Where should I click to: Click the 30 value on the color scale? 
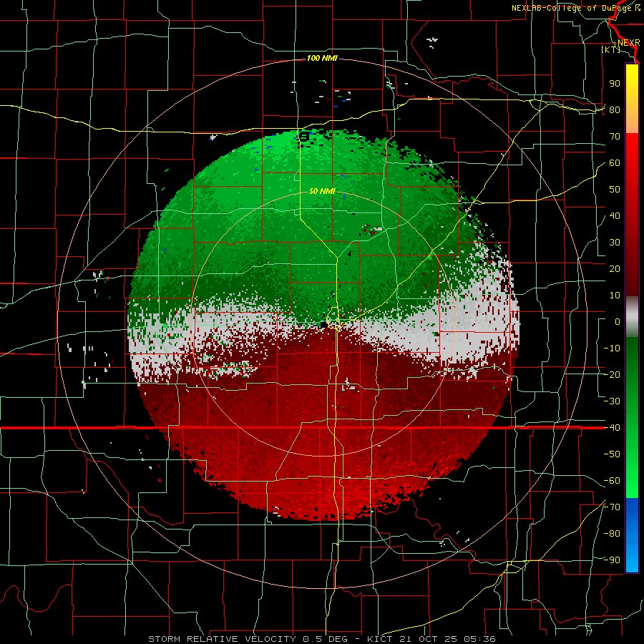[x=615, y=243]
